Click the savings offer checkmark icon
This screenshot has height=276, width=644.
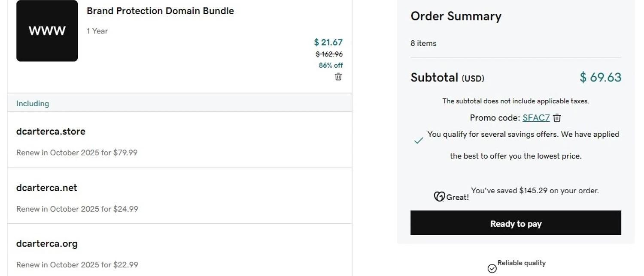pyautogui.click(x=418, y=141)
